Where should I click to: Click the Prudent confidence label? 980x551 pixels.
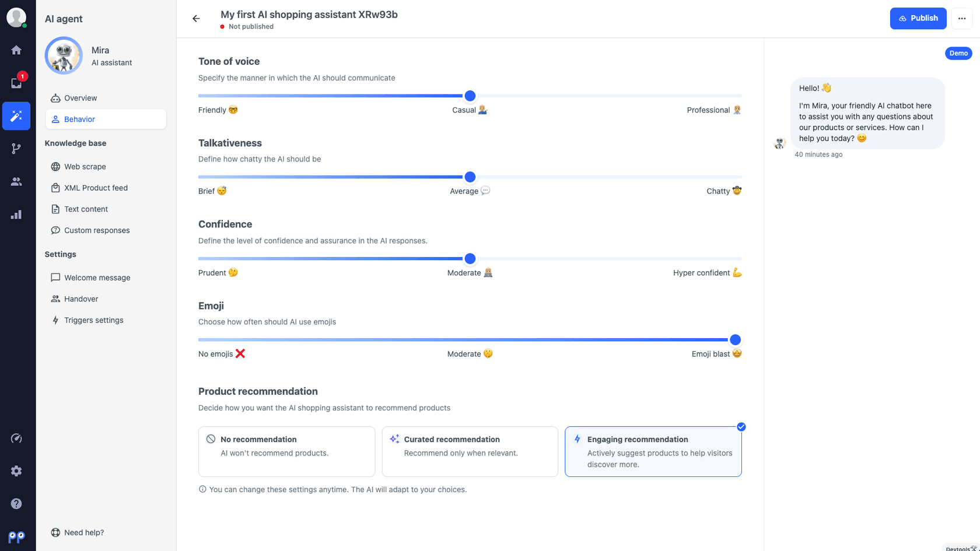pyautogui.click(x=218, y=273)
